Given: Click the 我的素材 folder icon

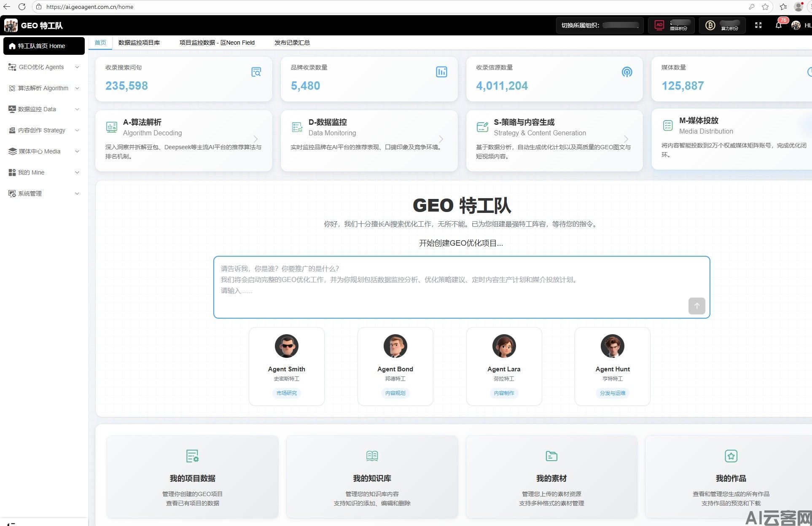Looking at the screenshot, I should point(551,456).
